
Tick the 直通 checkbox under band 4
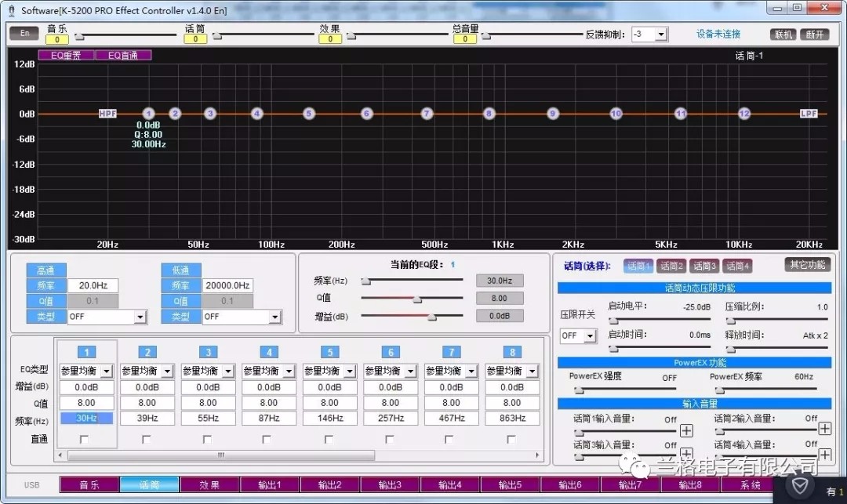[x=267, y=439]
